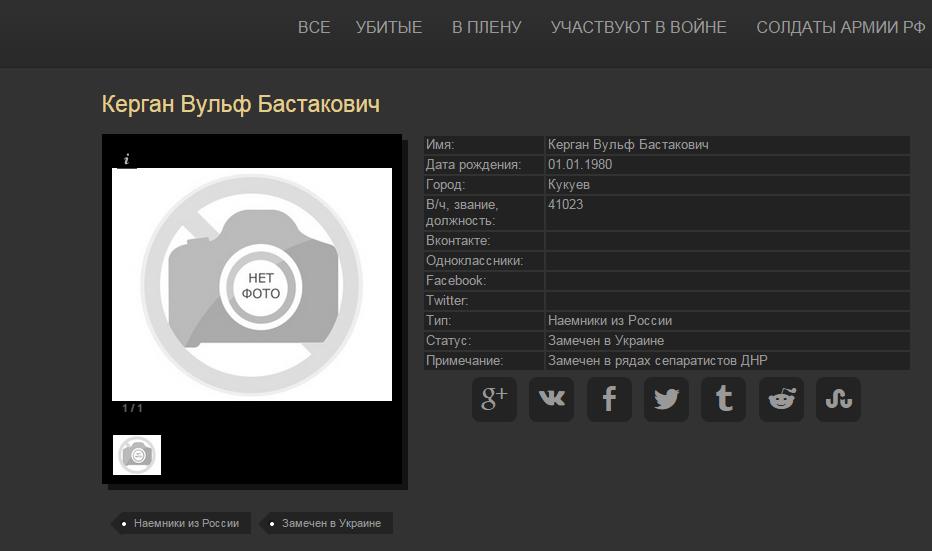Click the large НЕТ ФОТО image
The image size is (932, 551).
point(252,284)
